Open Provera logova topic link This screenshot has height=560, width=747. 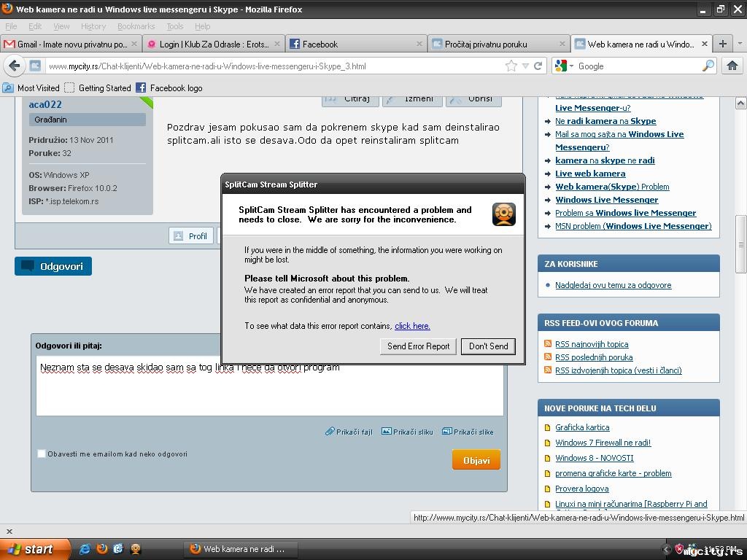(x=581, y=488)
